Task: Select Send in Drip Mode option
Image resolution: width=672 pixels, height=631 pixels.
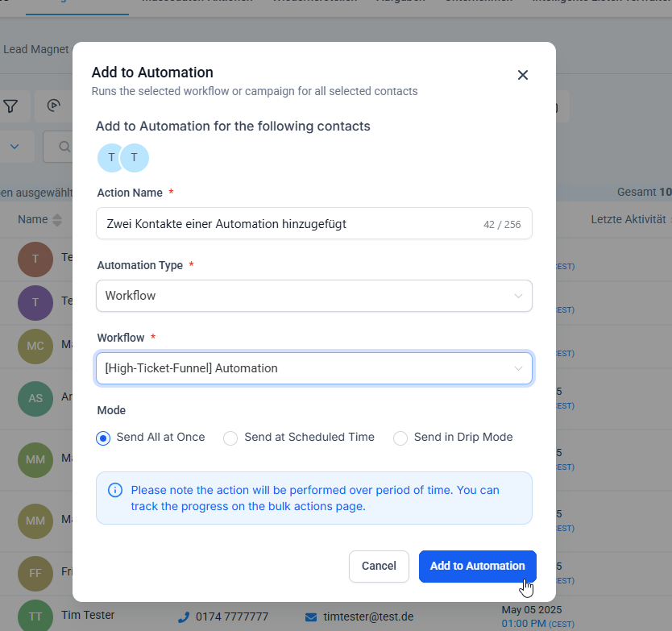Action: (400, 438)
